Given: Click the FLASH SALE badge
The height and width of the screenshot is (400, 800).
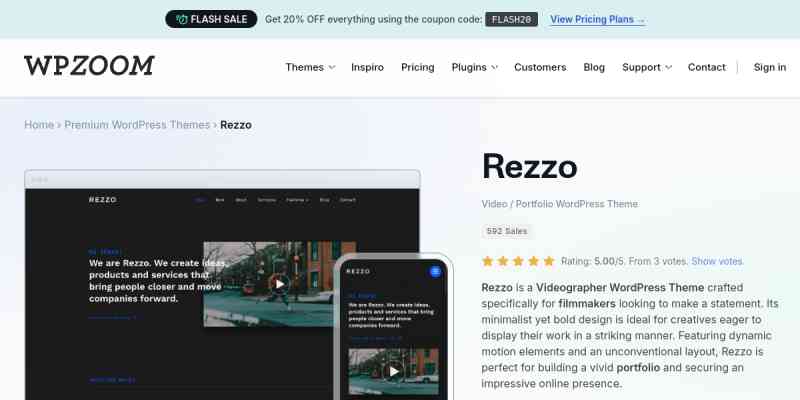Looking at the screenshot, I should tap(211, 19).
